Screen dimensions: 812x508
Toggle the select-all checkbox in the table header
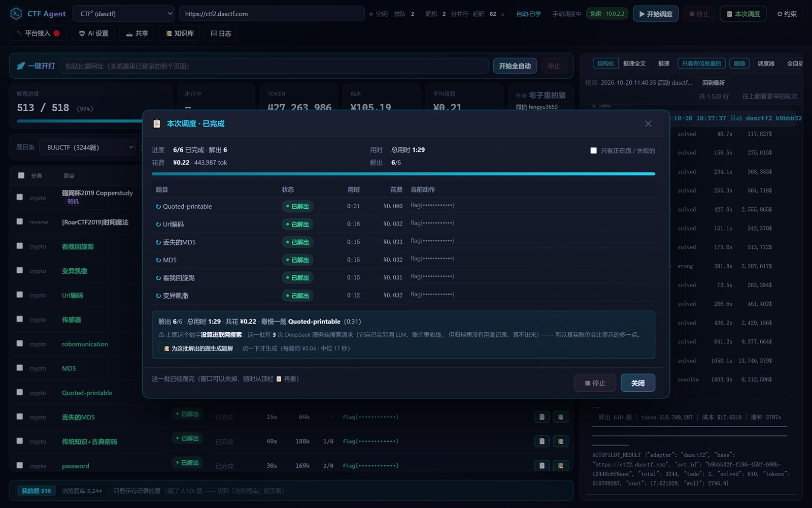pos(21,175)
